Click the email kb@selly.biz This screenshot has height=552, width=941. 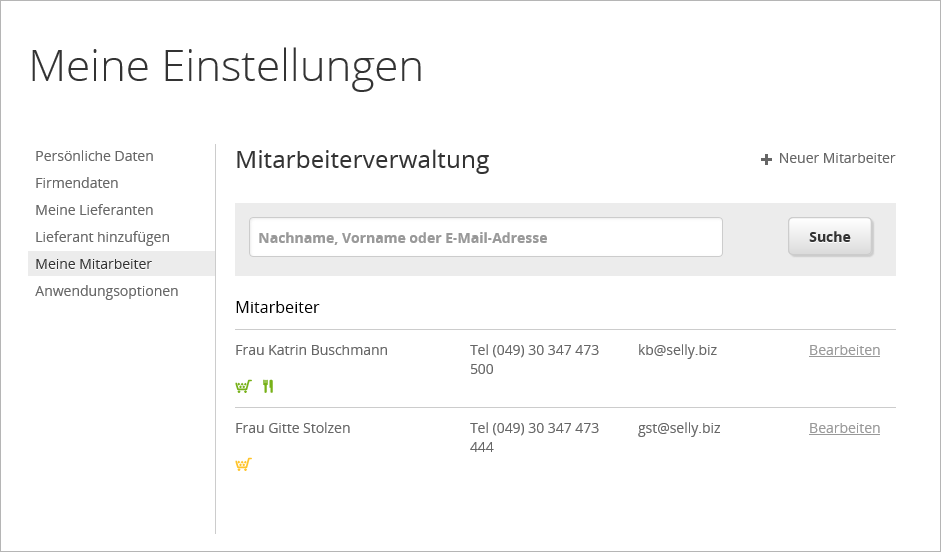click(677, 350)
